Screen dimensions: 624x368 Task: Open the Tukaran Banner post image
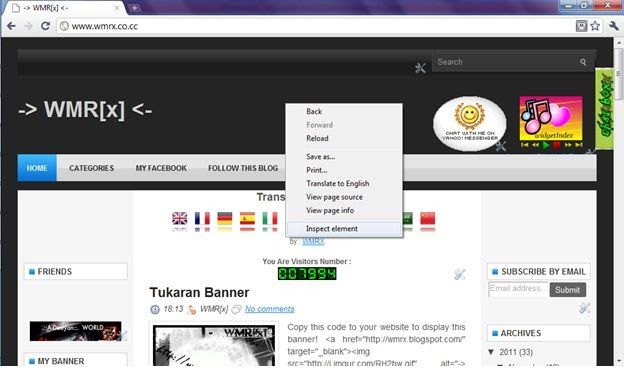214,345
